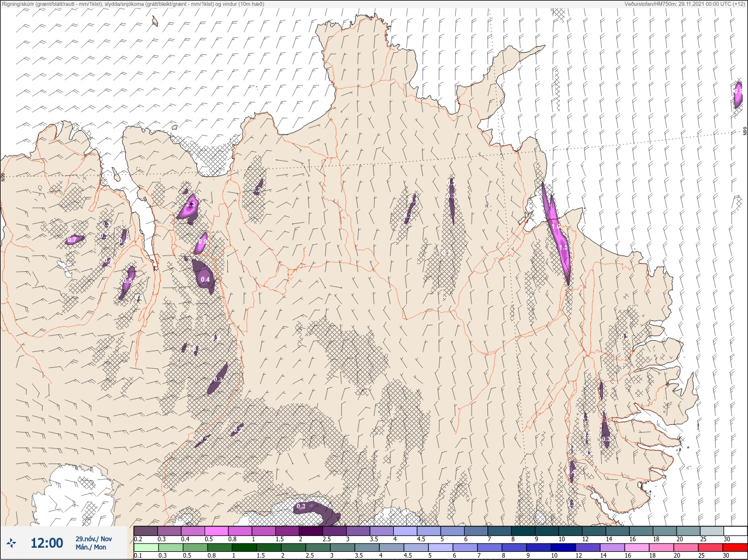This screenshot has height=560, width=748.
Task: Click the 'Mán./ Mon' weekday text
Action: point(91,547)
